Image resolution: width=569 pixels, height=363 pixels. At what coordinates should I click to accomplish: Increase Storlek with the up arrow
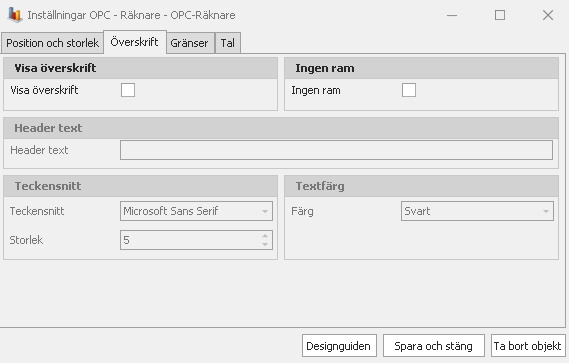point(265,236)
